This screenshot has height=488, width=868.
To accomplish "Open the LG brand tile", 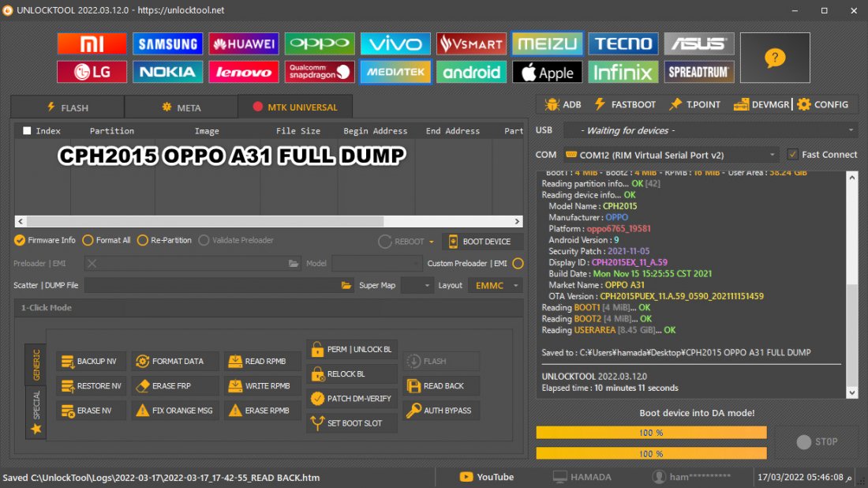I will pos(92,72).
